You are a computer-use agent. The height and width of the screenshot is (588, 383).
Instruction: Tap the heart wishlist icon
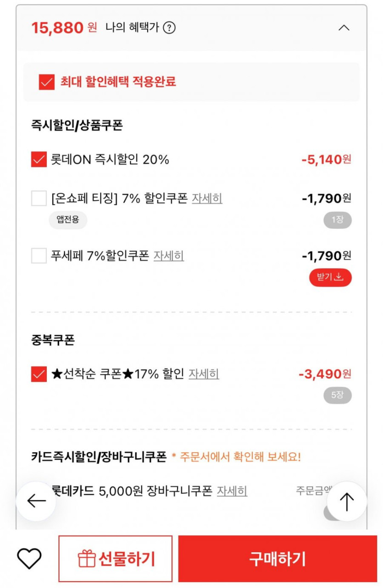(29, 558)
